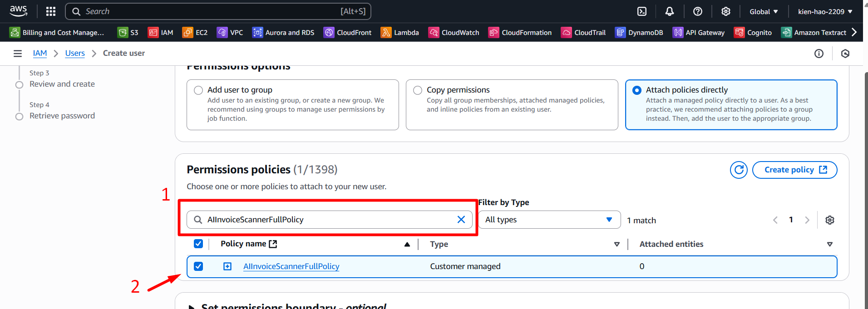Image resolution: width=868 pixels, height=309 pixels.
Task: Click into the policy search input field
Action: (327, 220)
